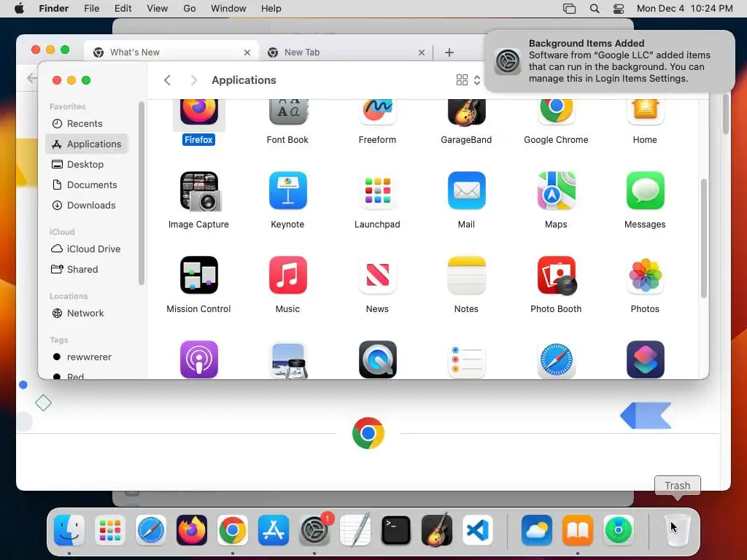Open Desktop in Finder sidebar
Viewport: 747px width, 560px height.
(x=87, y=164)
